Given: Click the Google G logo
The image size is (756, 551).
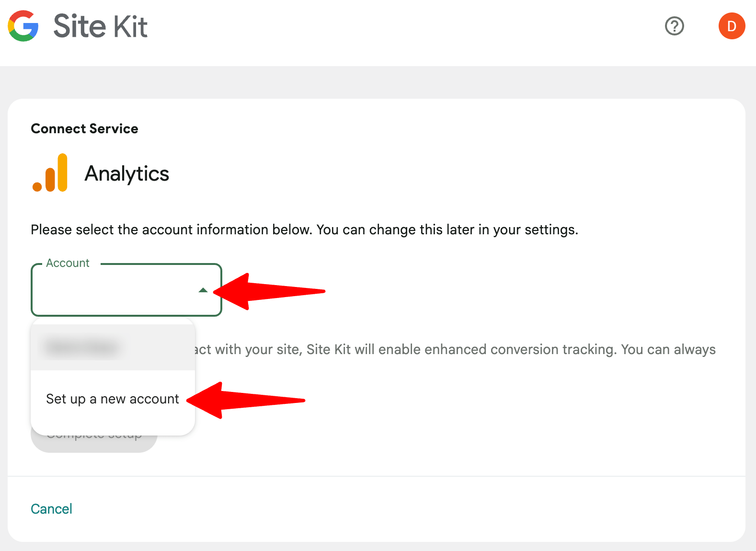Looking at the screenshot, I should point(23,26).
